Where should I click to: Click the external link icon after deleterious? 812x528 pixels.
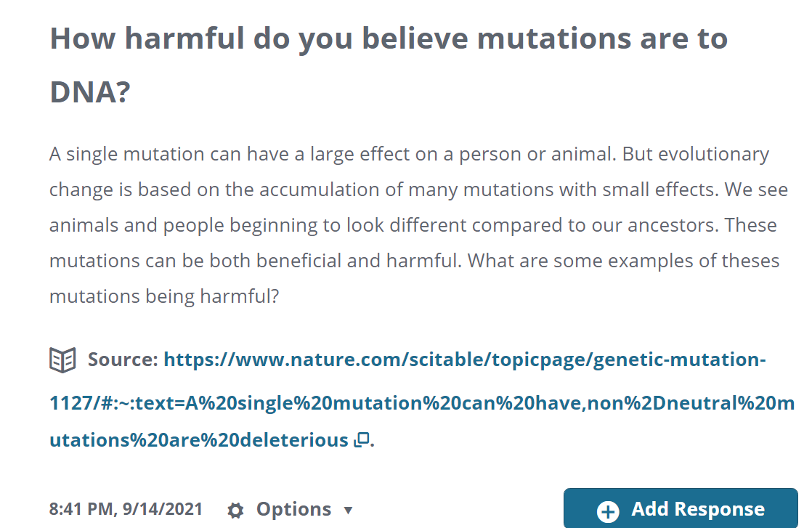pyautogui.click(x=362, y=440)
